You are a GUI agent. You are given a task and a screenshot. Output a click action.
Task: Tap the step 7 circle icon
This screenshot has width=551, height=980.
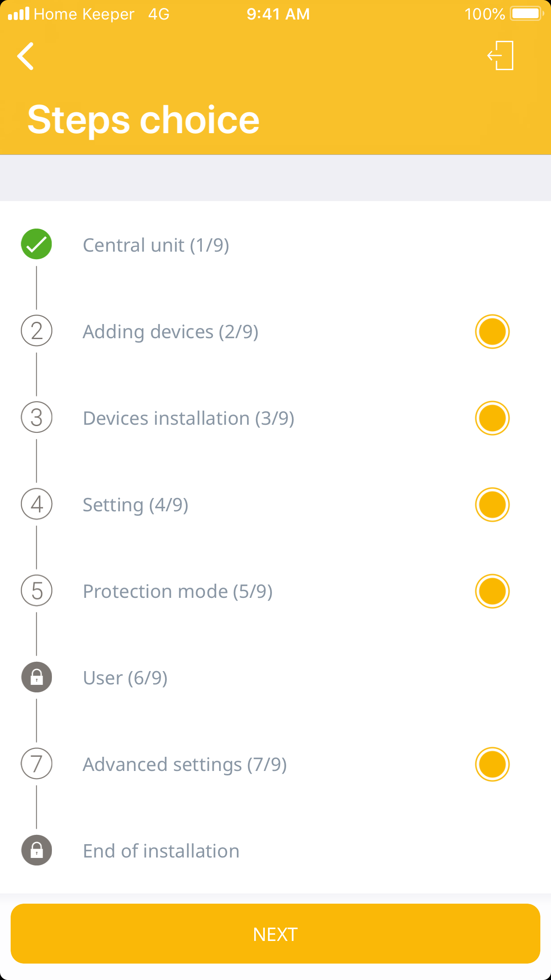coord(36,764)
